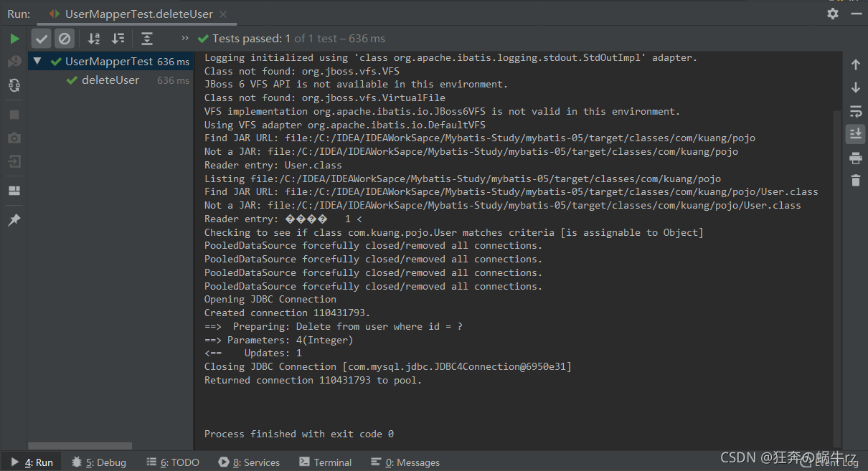Image resolution: width=868 pixels, height=471 pixels.
Task: Show more toolbar actions chevron
Action: click(185, 38)
